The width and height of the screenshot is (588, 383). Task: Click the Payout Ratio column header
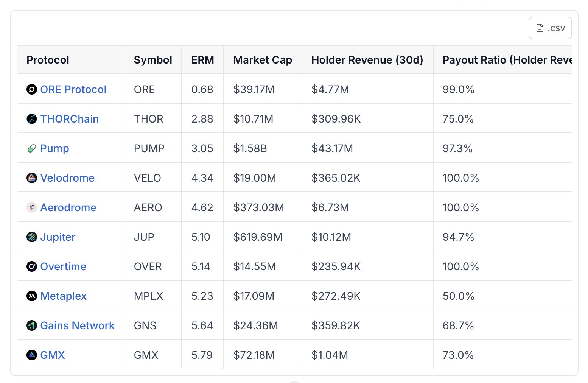tap(506, 60)
